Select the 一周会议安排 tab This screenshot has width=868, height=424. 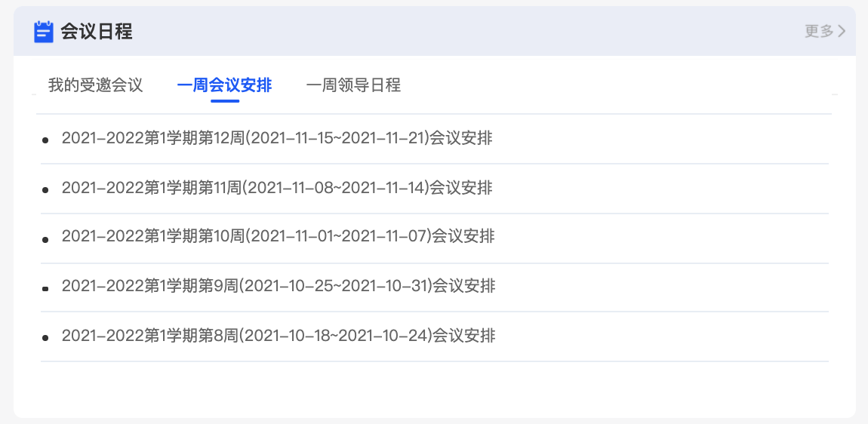[224, 85]
